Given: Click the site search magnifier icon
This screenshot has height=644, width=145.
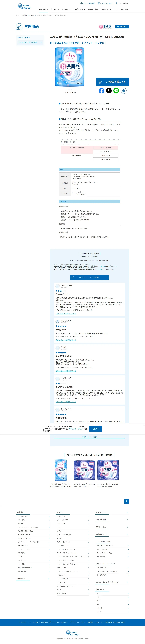Looking at the screenshot, I should [116, 3].
